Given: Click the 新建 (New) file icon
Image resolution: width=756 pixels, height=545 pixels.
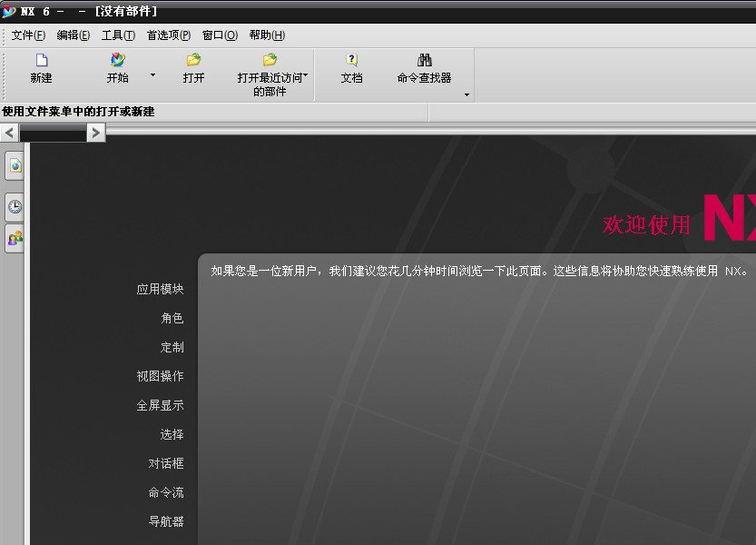Looking at the screenshot, I should 42,60.
